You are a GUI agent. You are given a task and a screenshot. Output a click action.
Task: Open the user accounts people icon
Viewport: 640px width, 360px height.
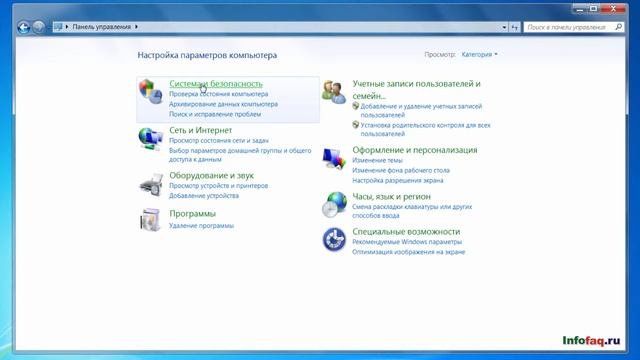[x=333, y=92]
